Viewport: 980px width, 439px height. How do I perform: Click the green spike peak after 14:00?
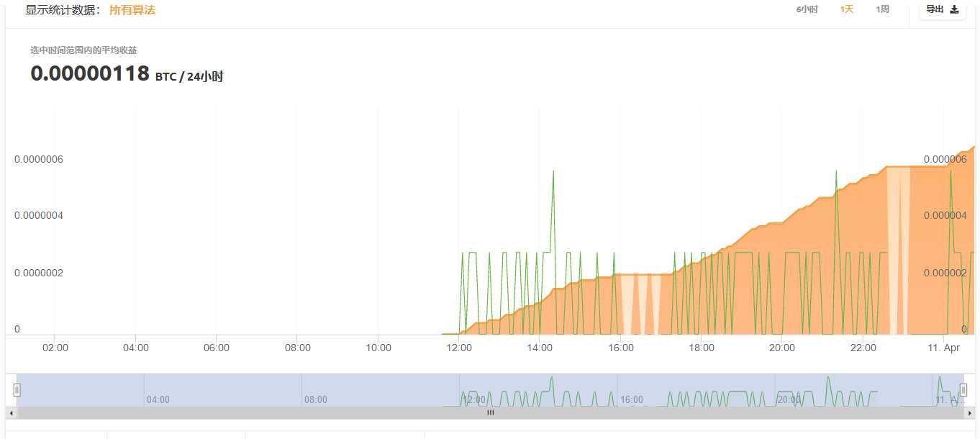553,171
